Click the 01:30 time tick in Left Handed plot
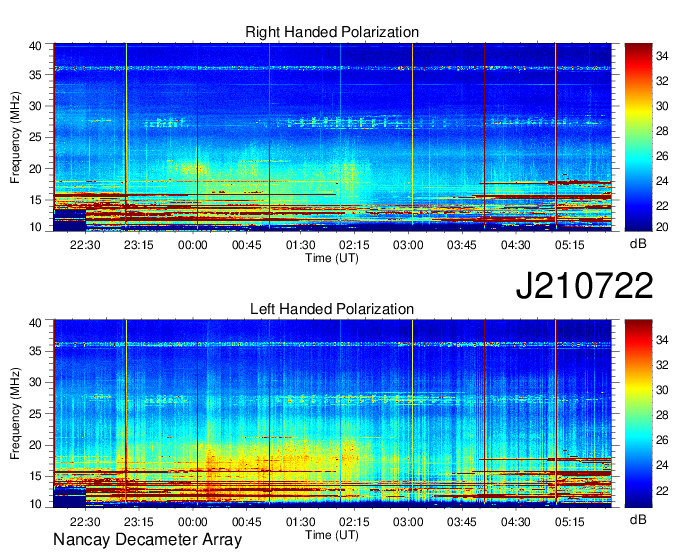 pos(301,522)
